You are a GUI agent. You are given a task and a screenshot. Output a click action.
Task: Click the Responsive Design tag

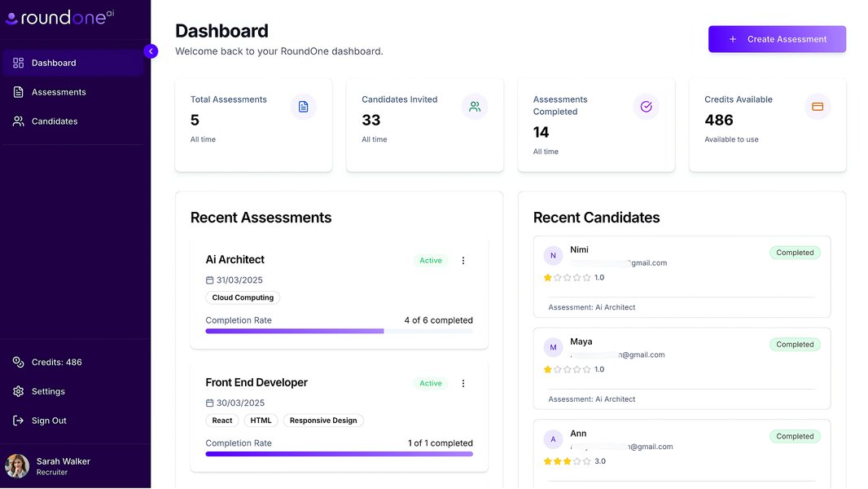pos(323,421)
